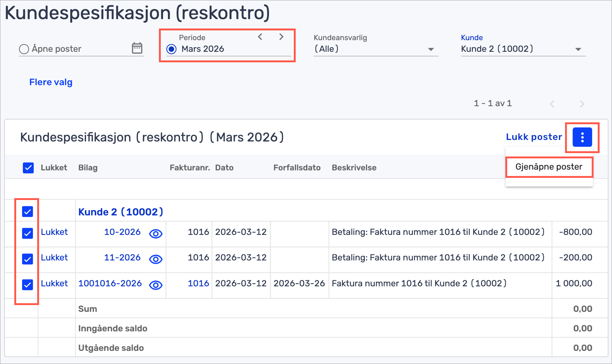Uncheck the checkbox for voucher 11-2026 row
612x364 pixels.
(x=27, y=259)
